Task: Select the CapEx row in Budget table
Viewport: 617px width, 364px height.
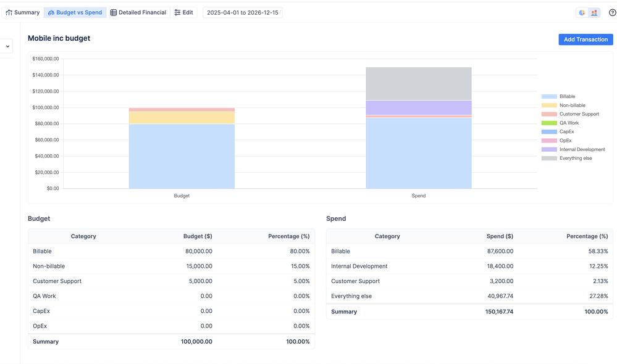Action: [x=171, y=311]
